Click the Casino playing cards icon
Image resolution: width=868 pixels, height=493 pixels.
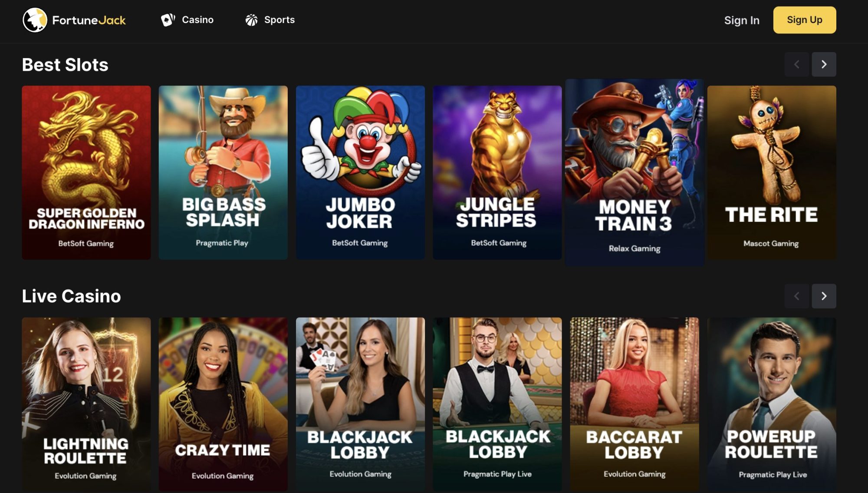click(x=168, y=20)
